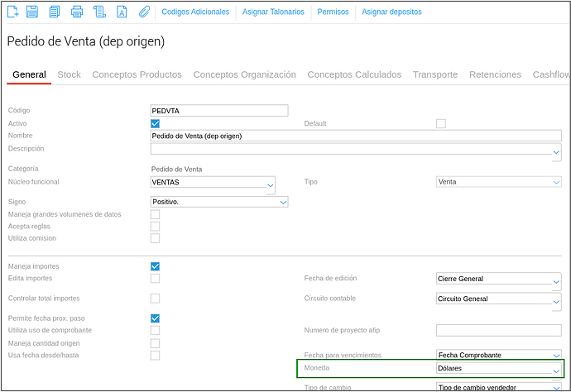Switch to the Retenciones tab
Viewport: 571px width, 392px height.
(495, 74)
